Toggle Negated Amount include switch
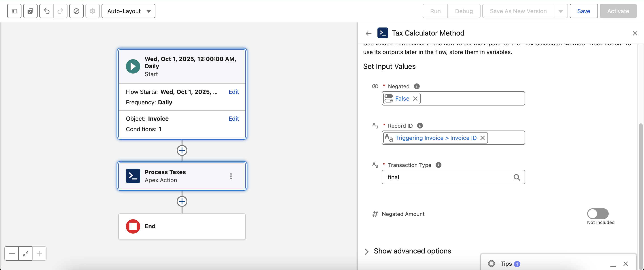This screenshot has height=270, width=644. coord(597,213)
